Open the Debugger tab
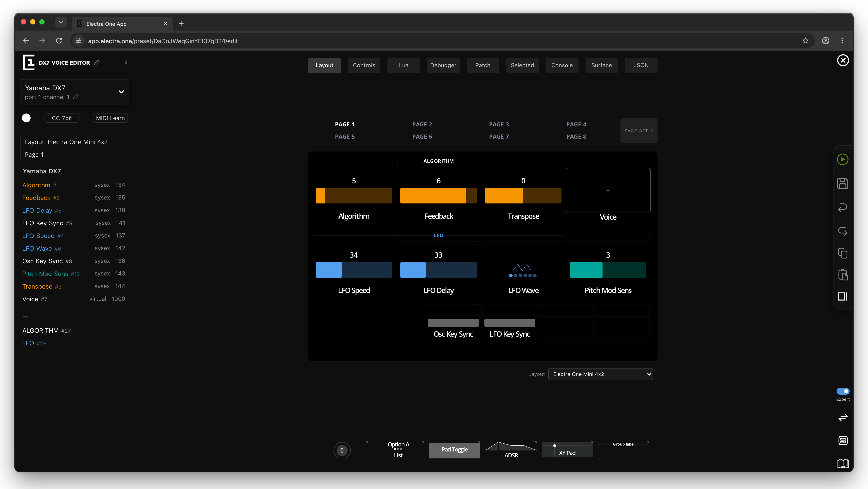Viewport: 868px width, 489px height. 443,65
